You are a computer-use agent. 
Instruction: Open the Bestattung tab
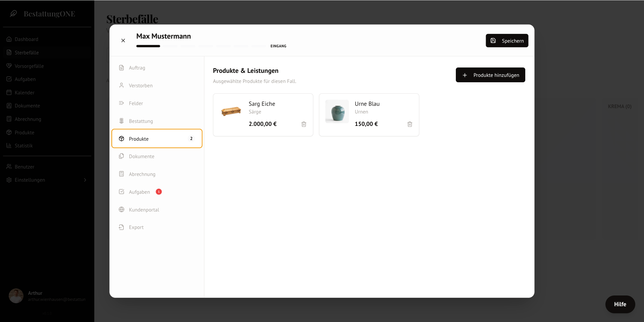[157, 121]
